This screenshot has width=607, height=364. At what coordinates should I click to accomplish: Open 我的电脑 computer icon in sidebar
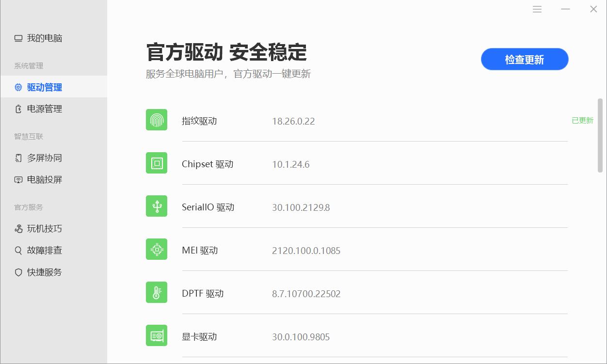pyautogui.click(x=18, y=38)
